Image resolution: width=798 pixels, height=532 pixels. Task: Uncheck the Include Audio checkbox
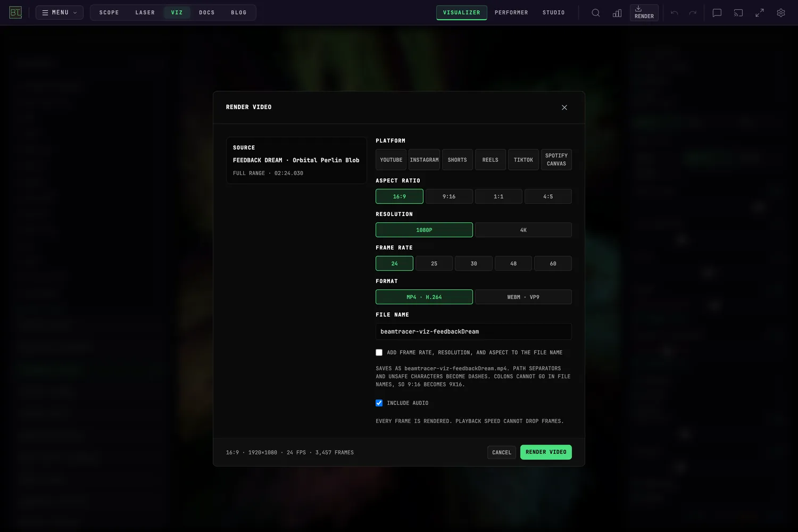click(379, 403)
